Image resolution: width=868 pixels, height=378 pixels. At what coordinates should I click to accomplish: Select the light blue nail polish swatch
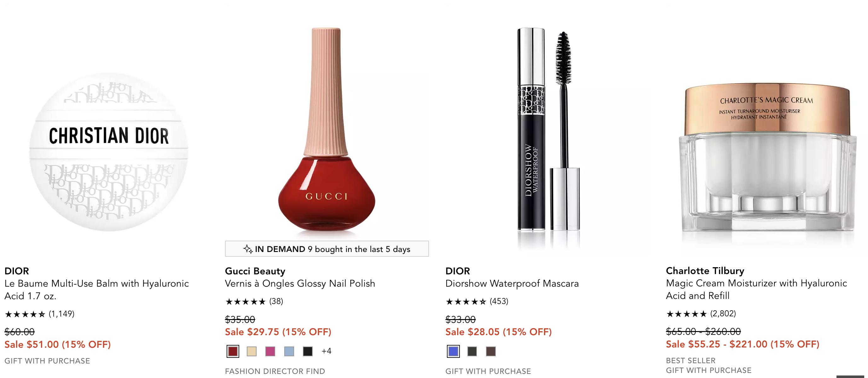289,351
